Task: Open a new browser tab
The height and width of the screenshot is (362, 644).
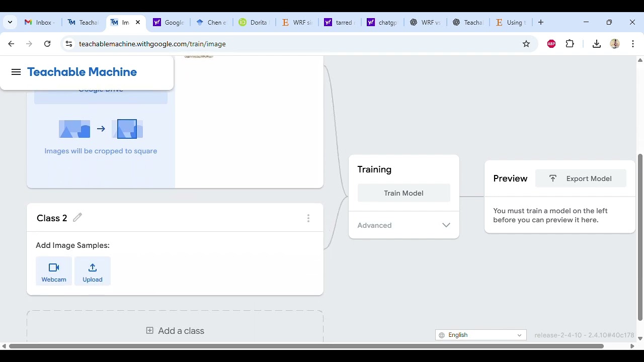Action: [x=541, y=22]
